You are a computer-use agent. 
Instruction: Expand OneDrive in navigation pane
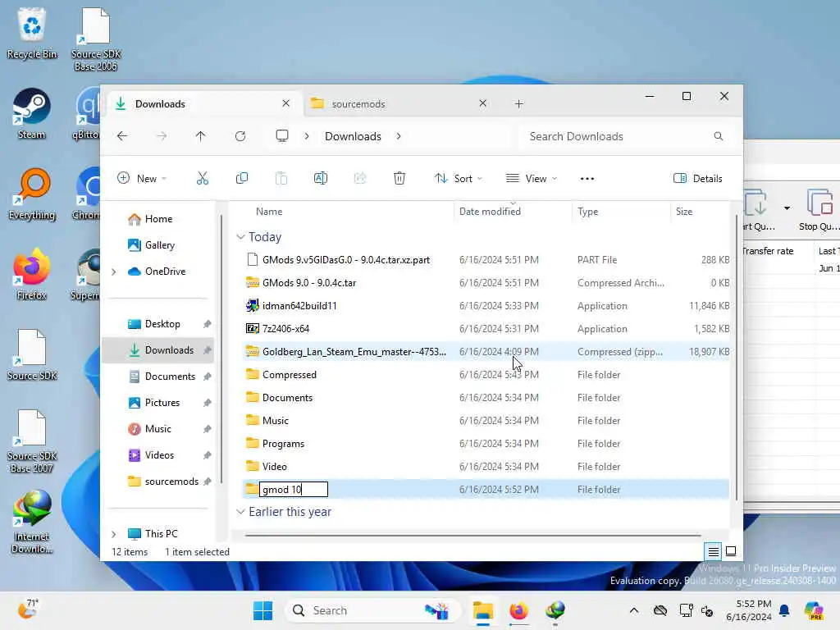[113, 272]
